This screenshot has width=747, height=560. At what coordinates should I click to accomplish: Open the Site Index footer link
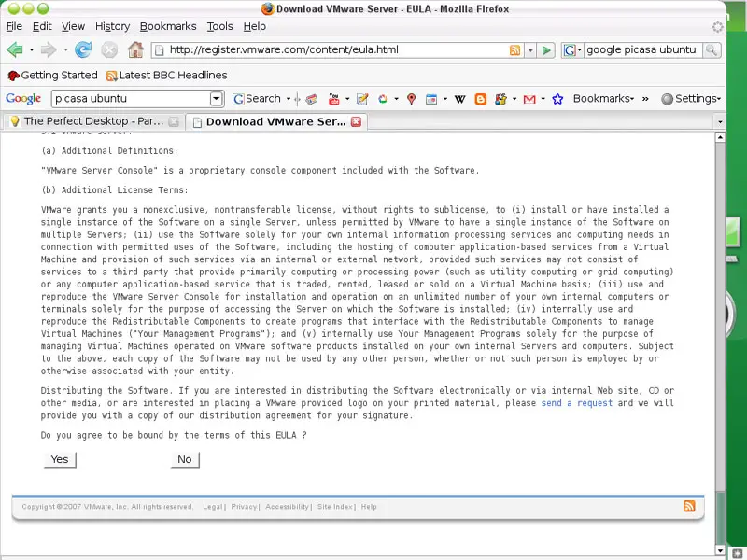click(x=335, y=507)
